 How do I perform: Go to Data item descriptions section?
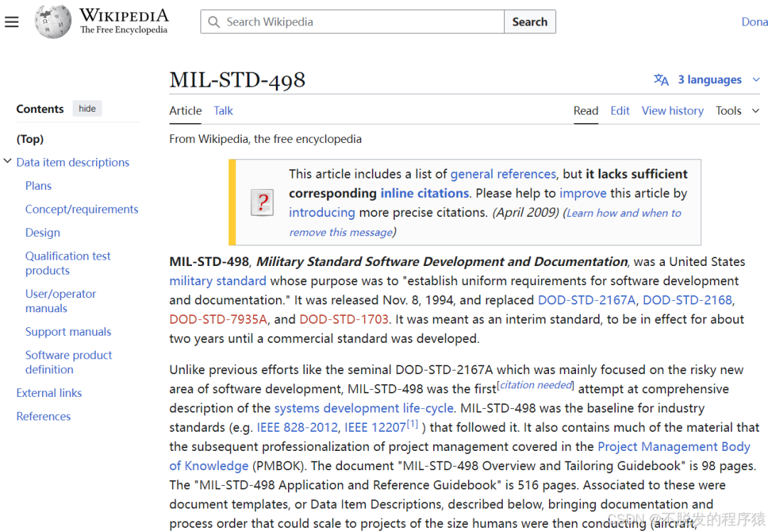(73, 162)
